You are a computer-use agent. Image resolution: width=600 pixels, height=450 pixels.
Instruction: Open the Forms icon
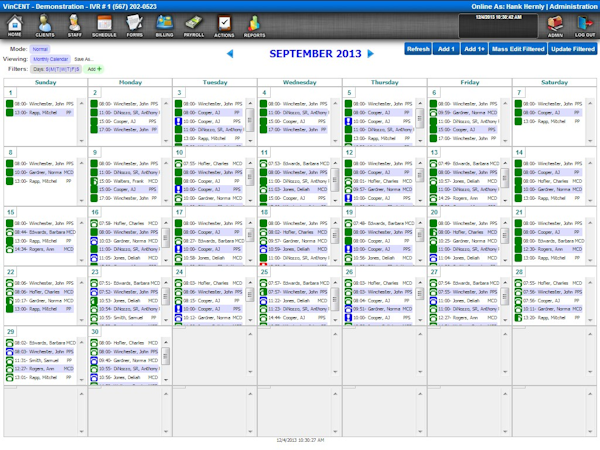click(x=134, y=26)
